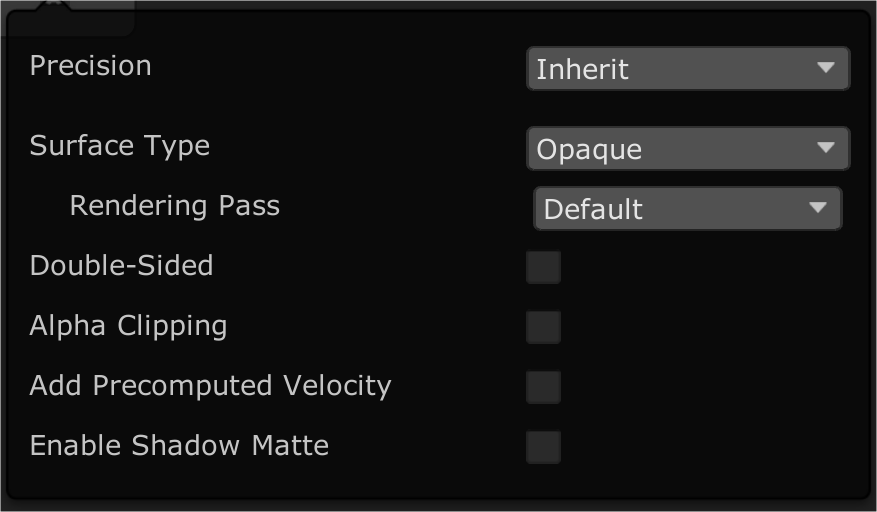Viewport: 877px width, 512px height.
Task: Click the arrow icon on the Surface Type dropdown
Action: tap(825, 148)
